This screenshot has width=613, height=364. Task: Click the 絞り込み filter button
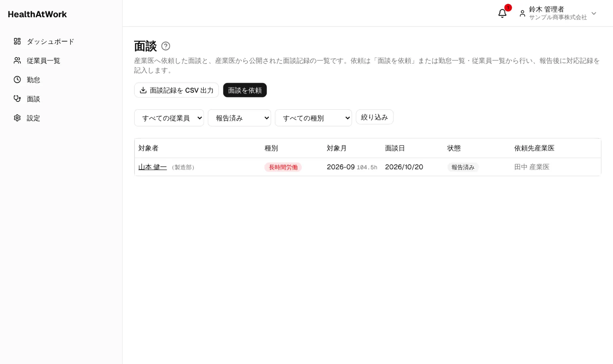pyautogui.click(x=375, y=117)
